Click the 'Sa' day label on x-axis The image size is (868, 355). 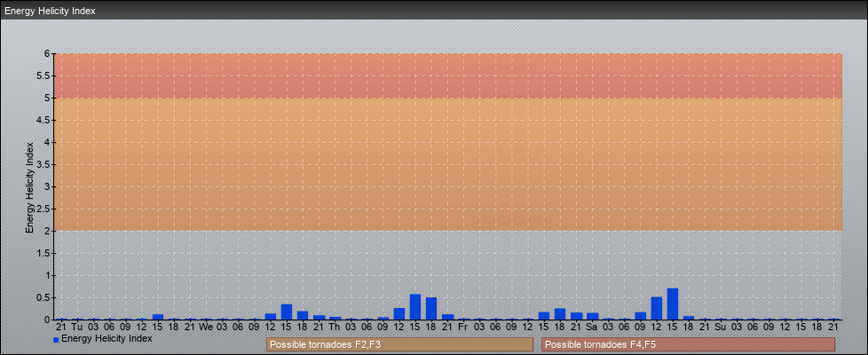tap(592, 327)
